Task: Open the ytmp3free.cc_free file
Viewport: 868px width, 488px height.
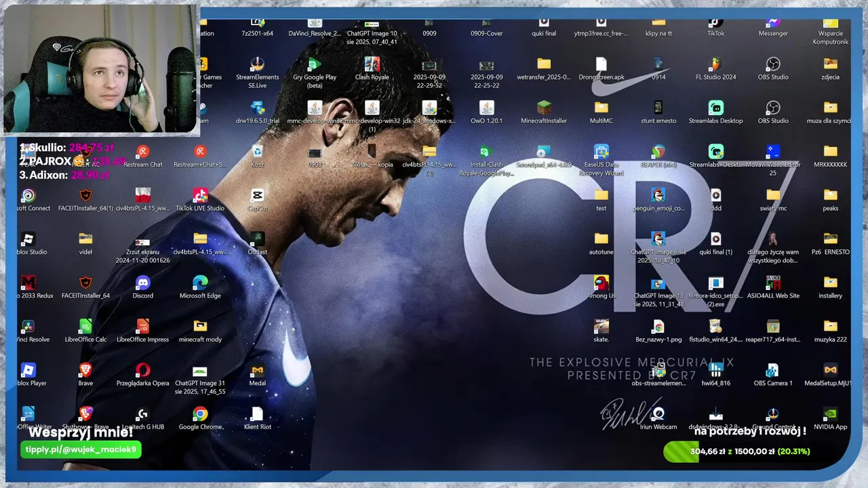Action: pos(601,27)
